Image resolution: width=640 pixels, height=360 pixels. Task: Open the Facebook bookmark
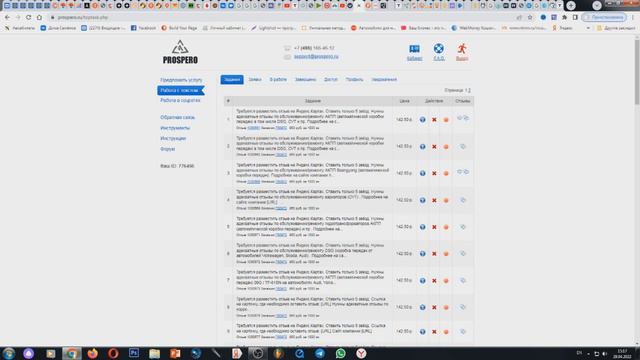(x=143, y=28)
